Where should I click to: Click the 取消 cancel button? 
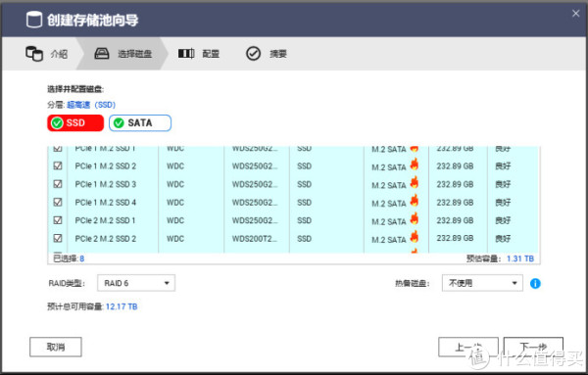[x=56, y=347]
